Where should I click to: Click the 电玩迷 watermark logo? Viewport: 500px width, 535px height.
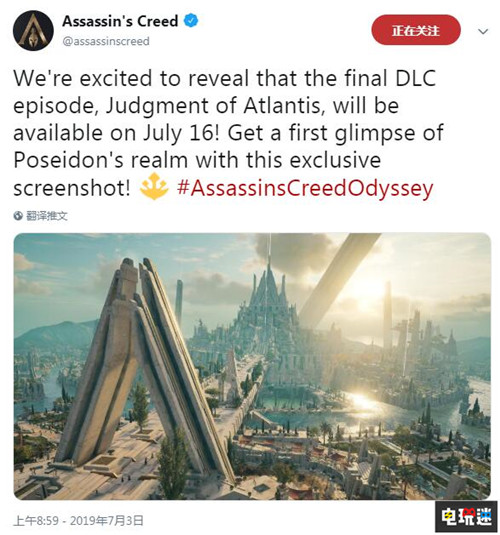click(x=466, y=517)
